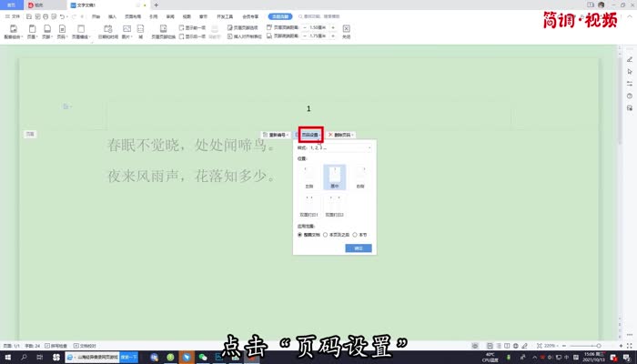This screenshot has height=364, width=637.
Task: Choose 整篇文档 apply range radio button
Action: pyautogui.click(x=300, y=234)
